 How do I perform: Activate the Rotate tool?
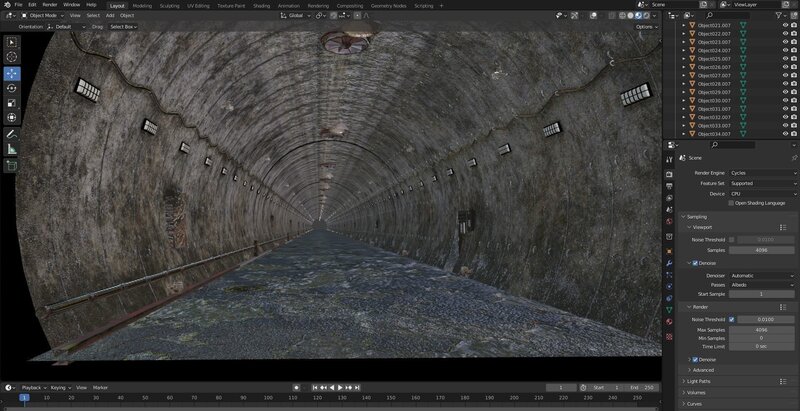pos(12,88)
